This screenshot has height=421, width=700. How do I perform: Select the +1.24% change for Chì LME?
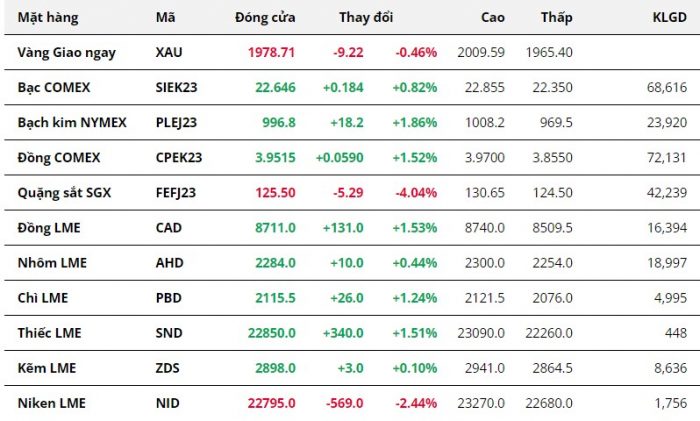[415, 297]
